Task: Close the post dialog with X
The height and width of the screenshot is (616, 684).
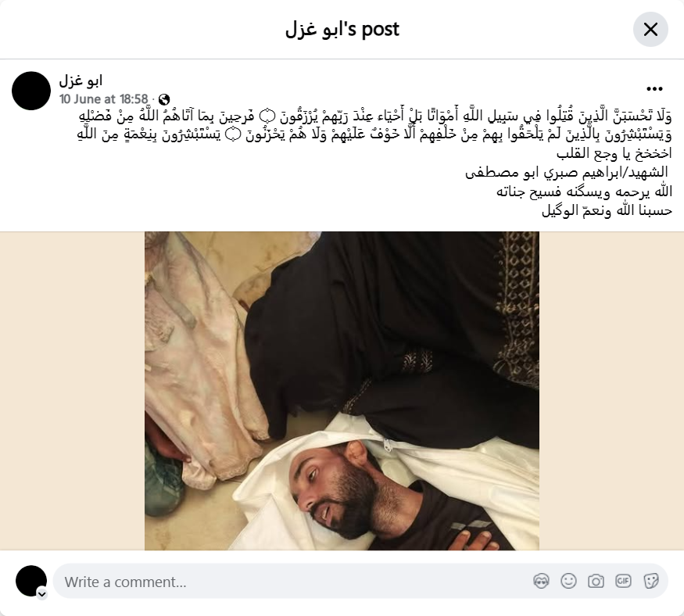Action: 650,30
